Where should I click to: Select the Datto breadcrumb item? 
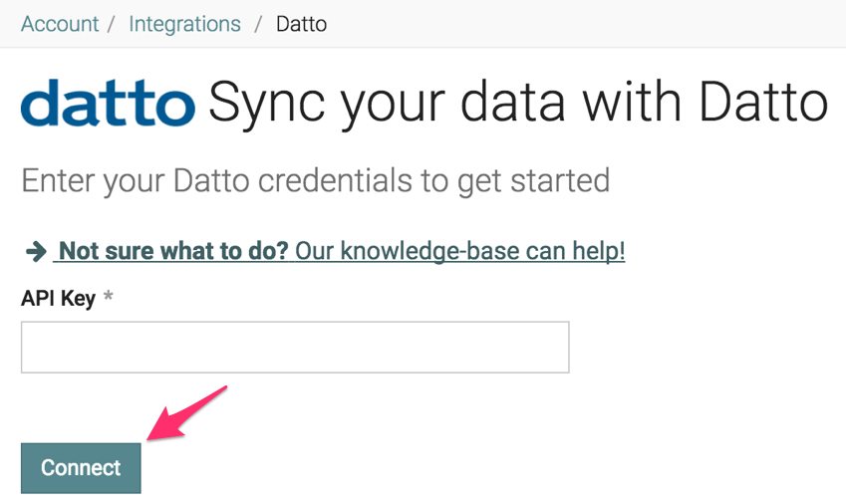pyautogui.click(x=301, y=24)
